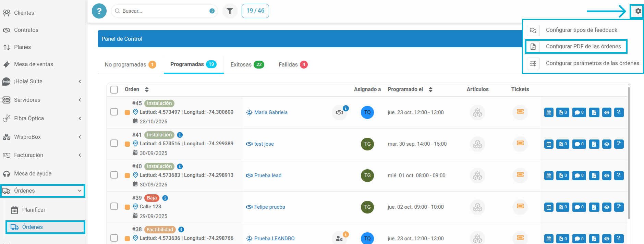Click the TQ avatar assigned to order #45
Image resolution: width=644 pixels, height=244 pixels.
click(367, 112)
